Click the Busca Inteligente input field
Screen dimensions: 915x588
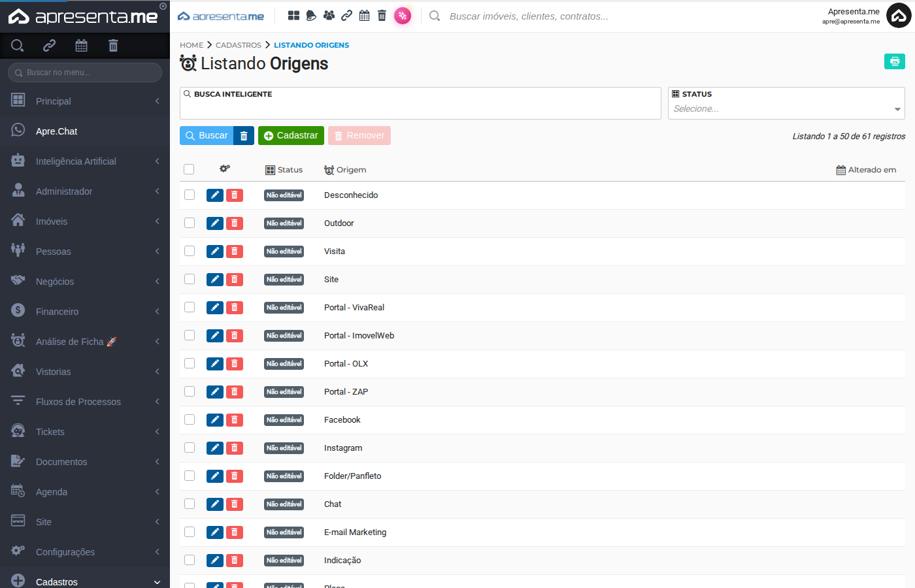pos(420,103)
